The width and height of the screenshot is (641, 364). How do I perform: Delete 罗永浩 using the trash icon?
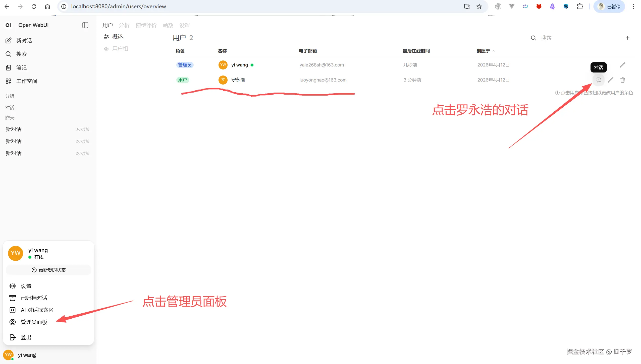coord(622,80)
